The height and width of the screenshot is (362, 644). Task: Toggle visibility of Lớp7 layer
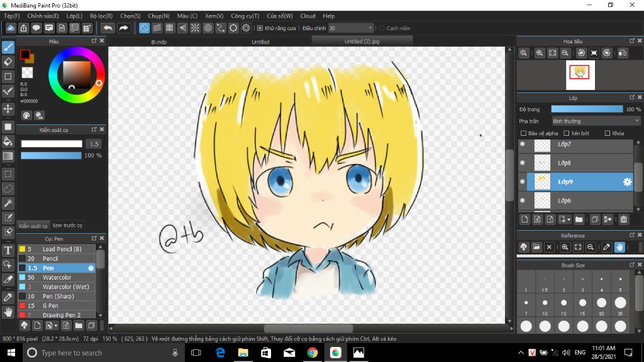[x=523, y=144]
